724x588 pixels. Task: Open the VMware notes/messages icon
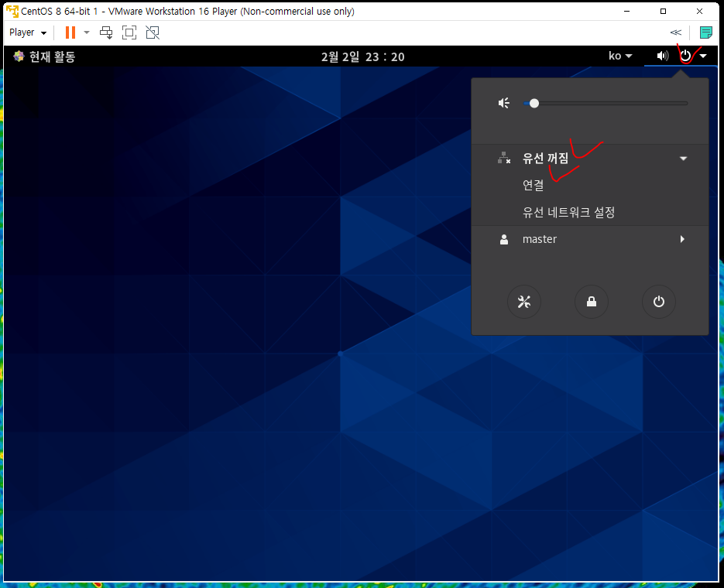point(705,32)
